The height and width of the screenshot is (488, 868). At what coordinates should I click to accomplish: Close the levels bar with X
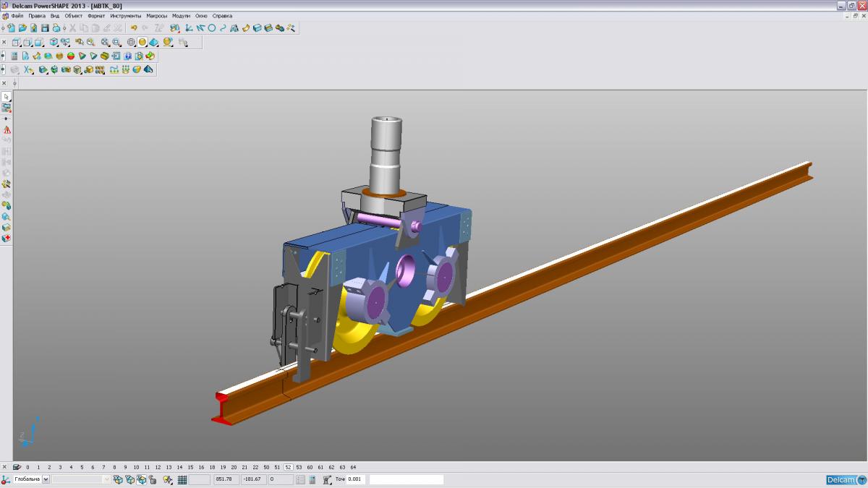(4, 467)
